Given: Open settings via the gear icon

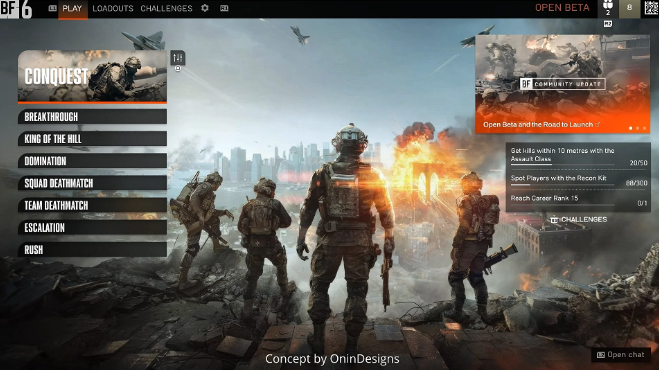Looking at the screenshot, I should pos(205,8).
